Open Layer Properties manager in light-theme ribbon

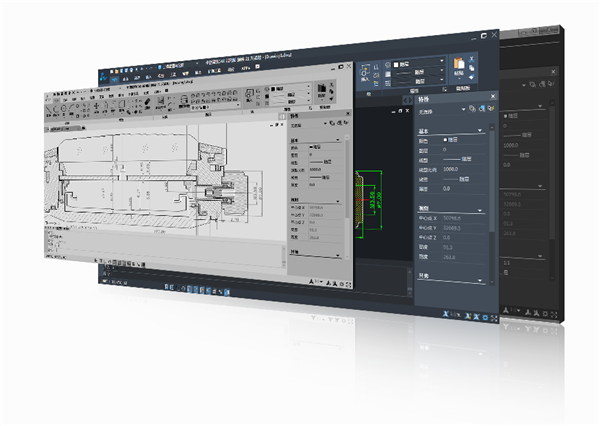[x=184, y=99]
